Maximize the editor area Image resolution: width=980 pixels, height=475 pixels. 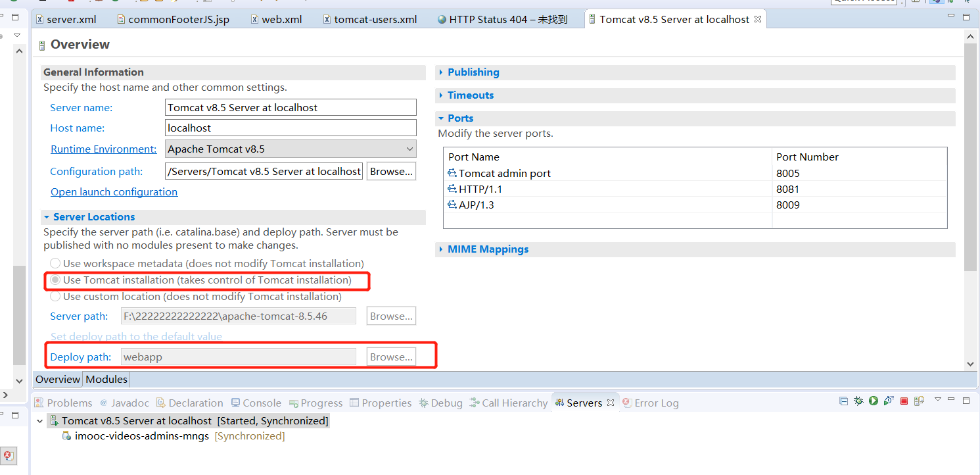(x=966, y=17)
